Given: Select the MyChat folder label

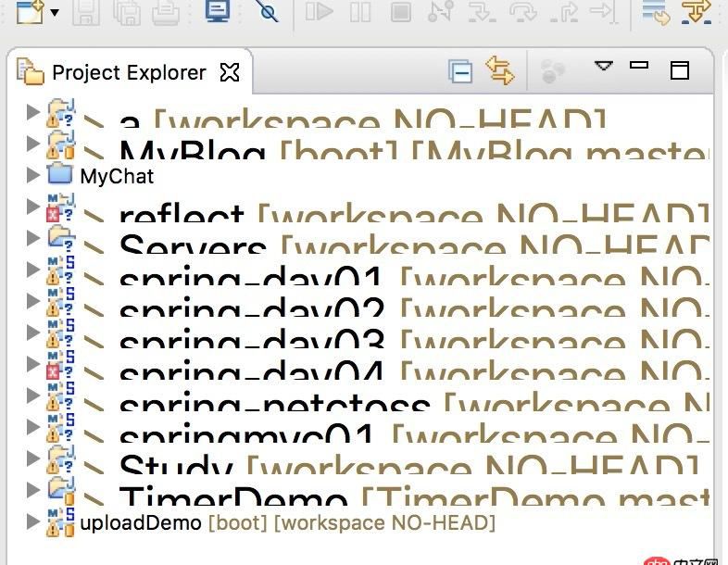Looking at the screenshot, I should tap(117, 176).
